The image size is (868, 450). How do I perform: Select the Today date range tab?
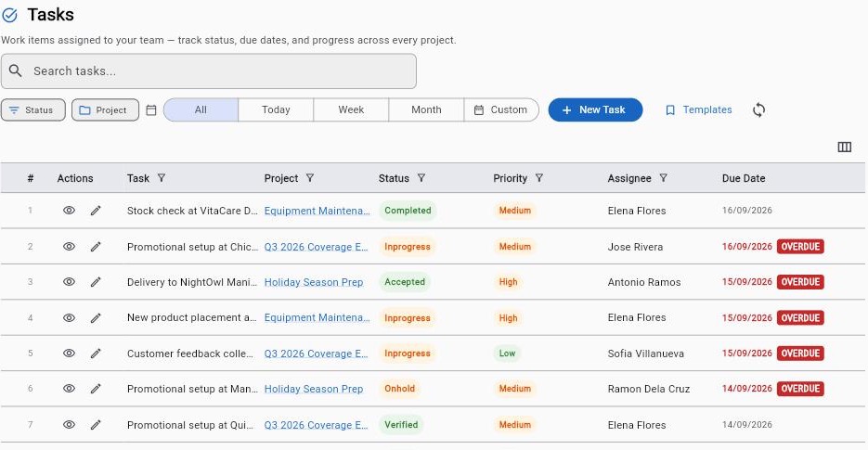276,109
